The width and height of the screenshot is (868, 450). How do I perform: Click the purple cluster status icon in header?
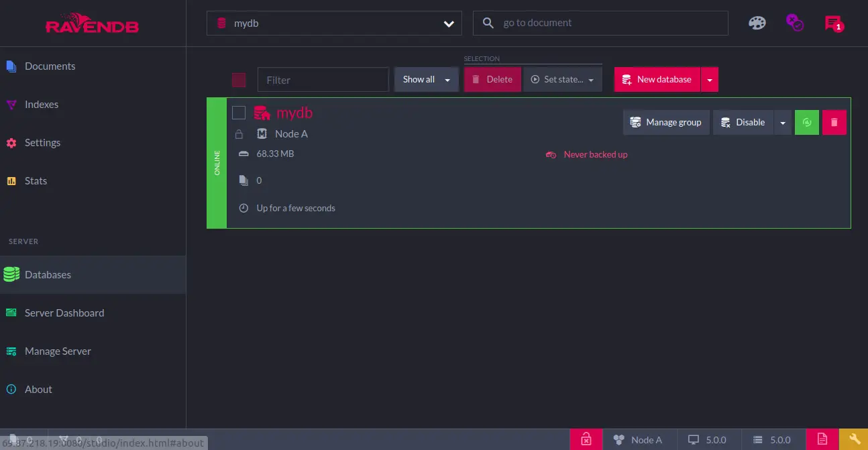click(x=795, y=23)
